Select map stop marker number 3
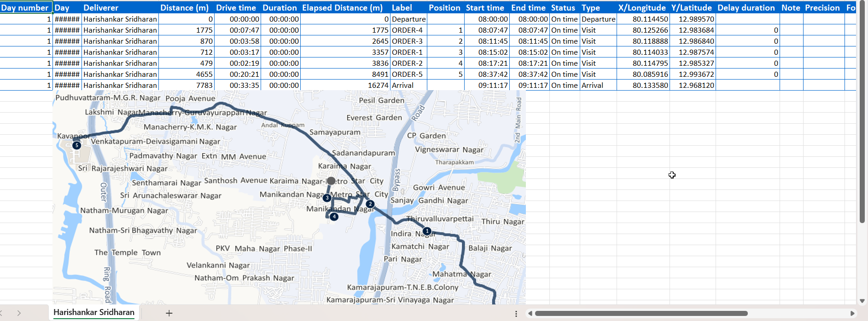The width and height of the screenshot is (868, 321). (326, 198)
